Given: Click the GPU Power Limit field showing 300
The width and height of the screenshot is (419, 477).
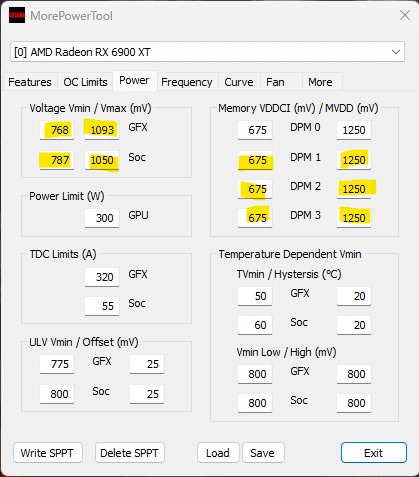Looking at the screenshot, I should [x=102, y=218].
